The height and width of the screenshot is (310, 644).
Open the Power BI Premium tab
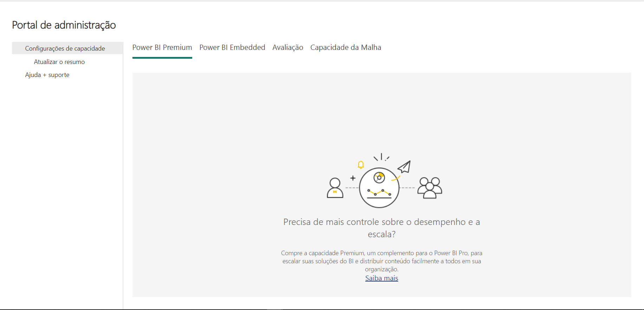(162, 47)
